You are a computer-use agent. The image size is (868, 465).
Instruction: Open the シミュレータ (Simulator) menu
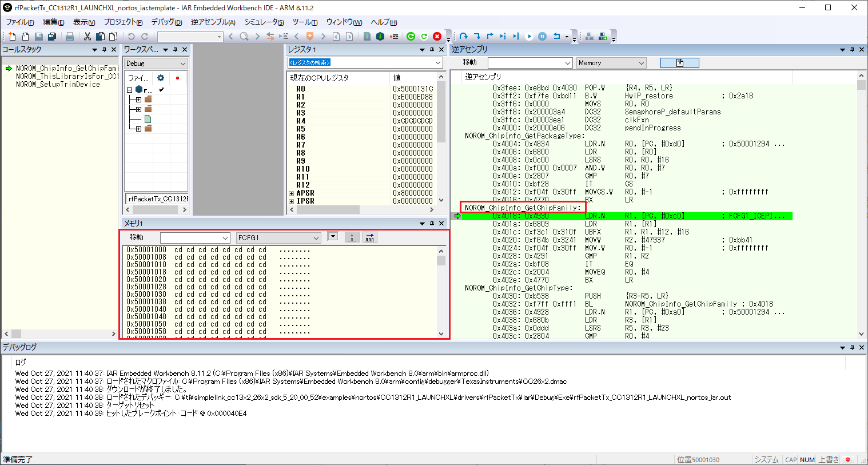(x=264, y=22)
